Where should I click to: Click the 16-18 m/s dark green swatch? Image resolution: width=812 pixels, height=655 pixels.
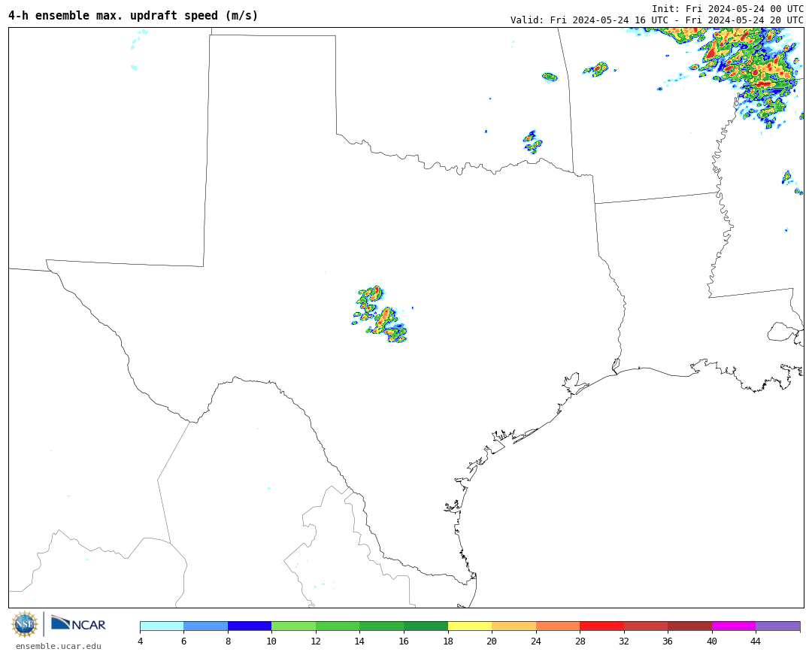click(x=426, y=626)
